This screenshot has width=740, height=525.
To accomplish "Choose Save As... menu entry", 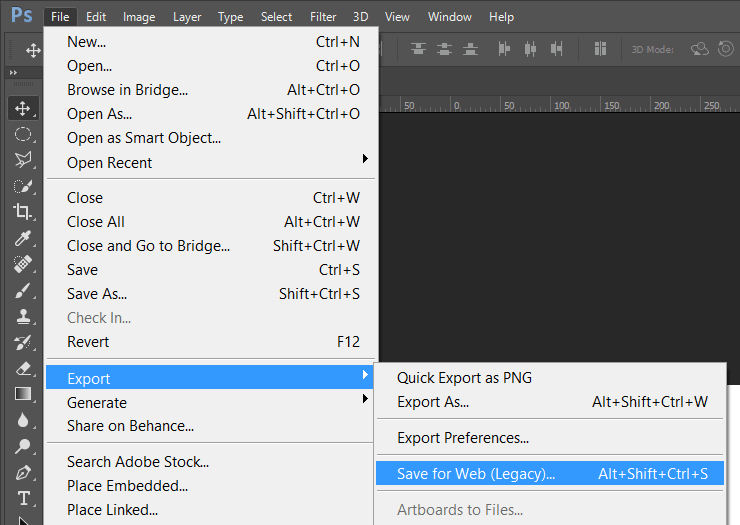I will pyautogui.click(x=210, y=294).
